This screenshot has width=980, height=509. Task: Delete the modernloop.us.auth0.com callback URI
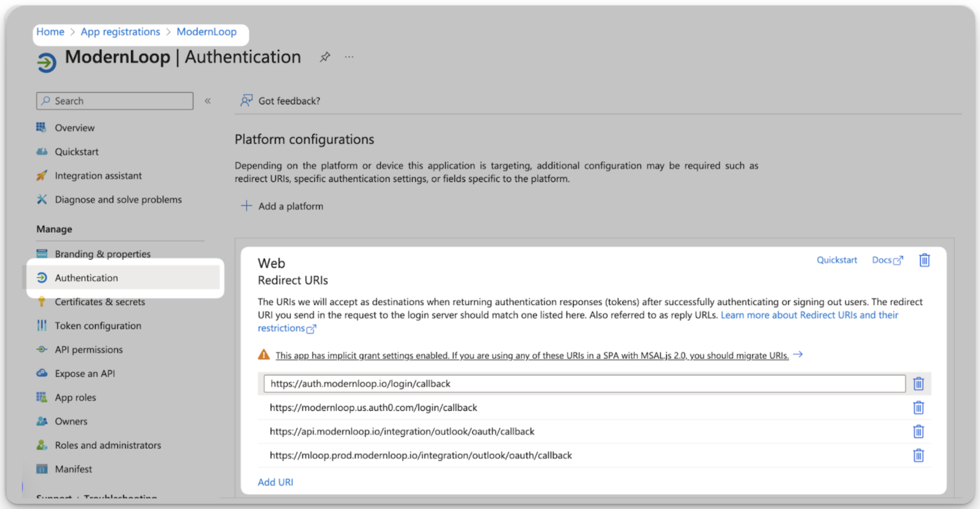918,407
